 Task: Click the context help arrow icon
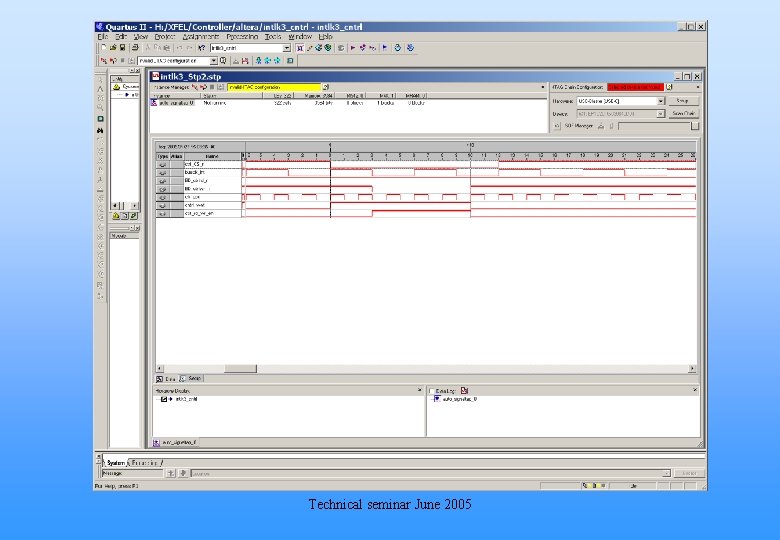coord(201,48)
